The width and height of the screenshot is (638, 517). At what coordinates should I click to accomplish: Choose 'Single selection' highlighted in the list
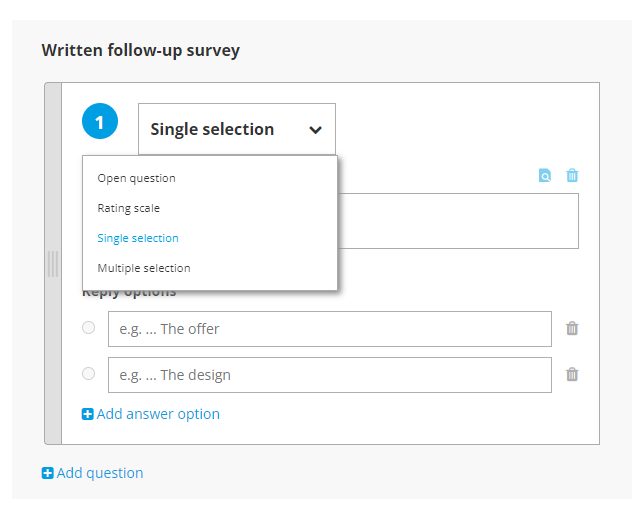tap(138, 238)
